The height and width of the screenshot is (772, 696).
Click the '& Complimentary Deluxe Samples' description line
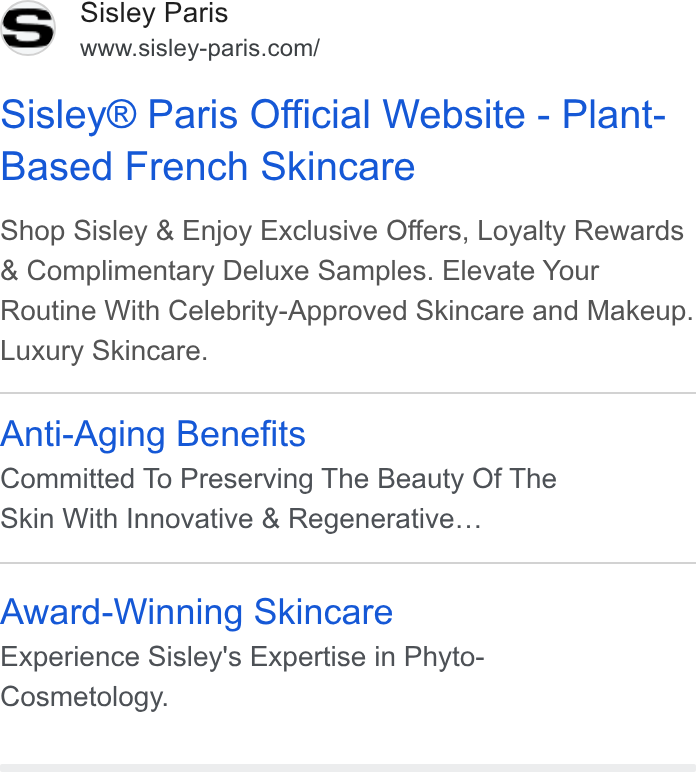[x=300, y=271]
